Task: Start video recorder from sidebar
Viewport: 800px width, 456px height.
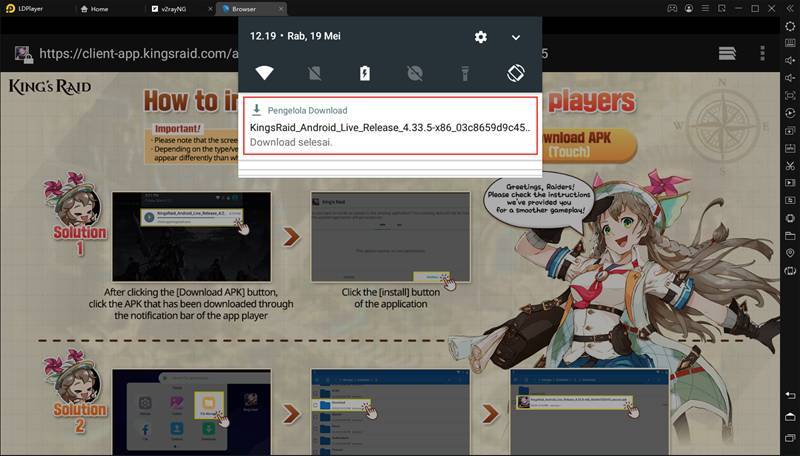Action: 790,183
